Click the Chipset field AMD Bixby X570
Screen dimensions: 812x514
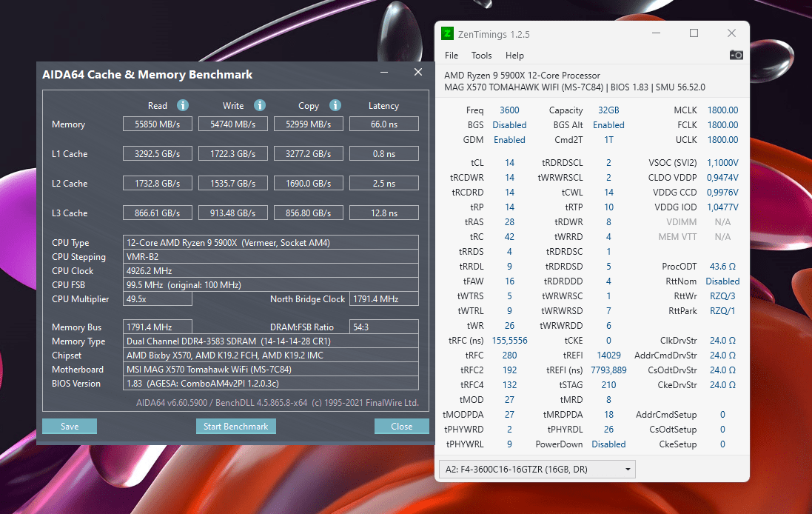pos(271,355)
